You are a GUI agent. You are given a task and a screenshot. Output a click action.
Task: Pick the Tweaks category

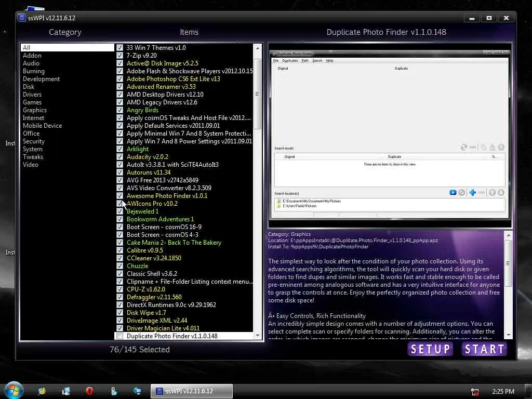(x=33, y=157)
